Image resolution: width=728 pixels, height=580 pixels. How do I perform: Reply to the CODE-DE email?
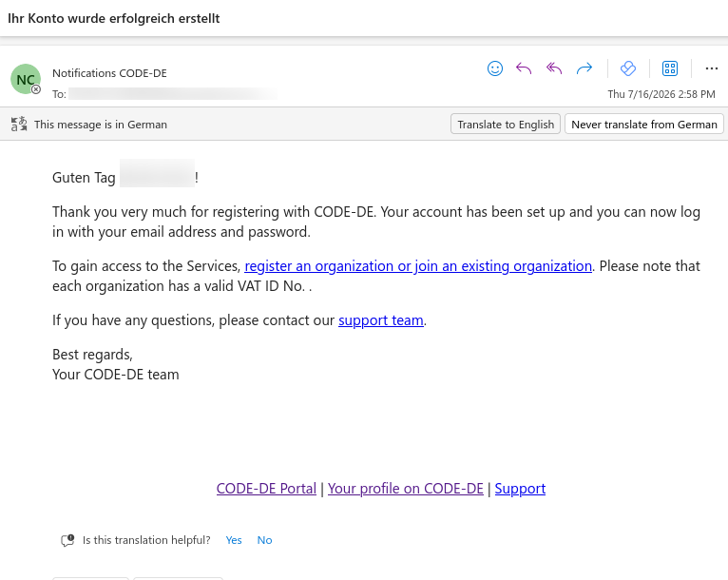pyautogui.click(x=524, y=68)
